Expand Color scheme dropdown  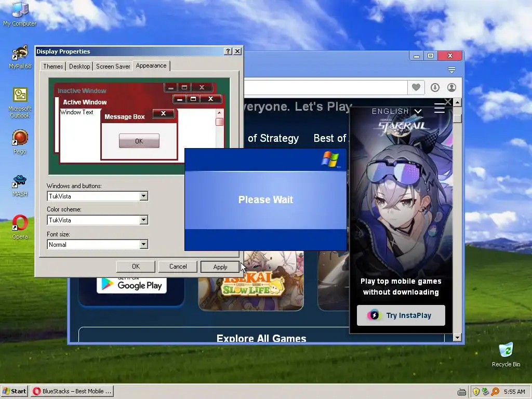coord(143,220)
